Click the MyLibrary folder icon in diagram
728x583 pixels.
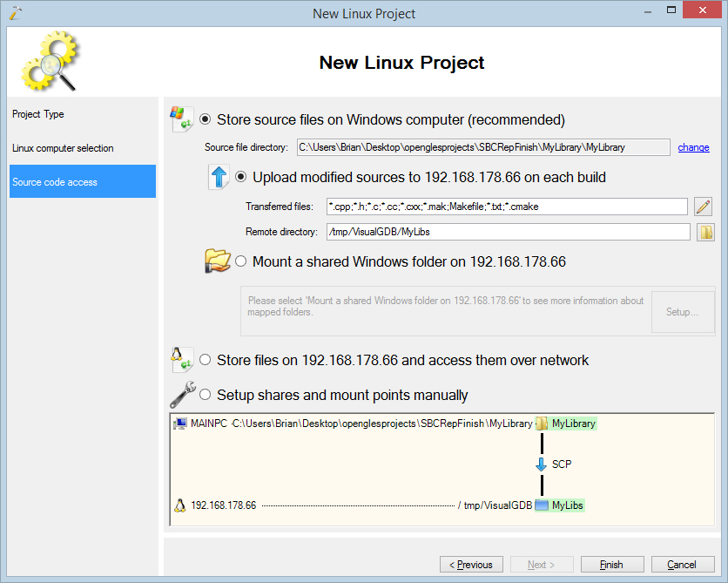(x=542, y=424)
